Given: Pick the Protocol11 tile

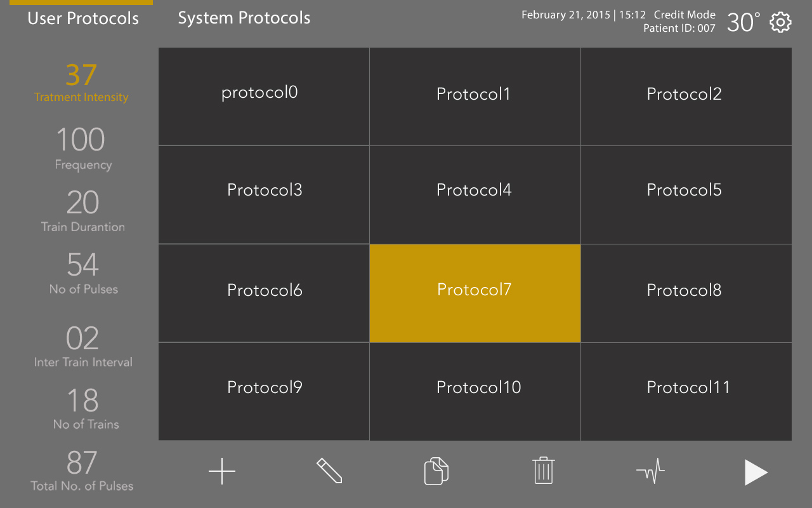Looking at the screenshot, I should [686, 392].
